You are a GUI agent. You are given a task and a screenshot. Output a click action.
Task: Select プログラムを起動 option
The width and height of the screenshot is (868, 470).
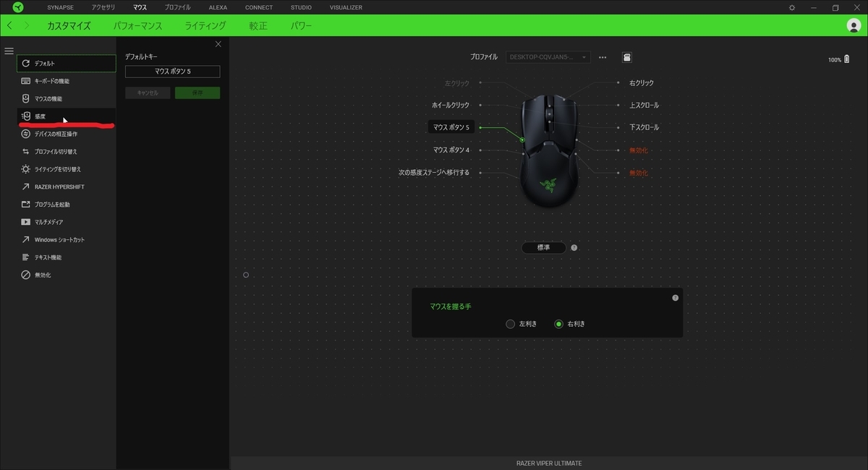tap(66, 205)
